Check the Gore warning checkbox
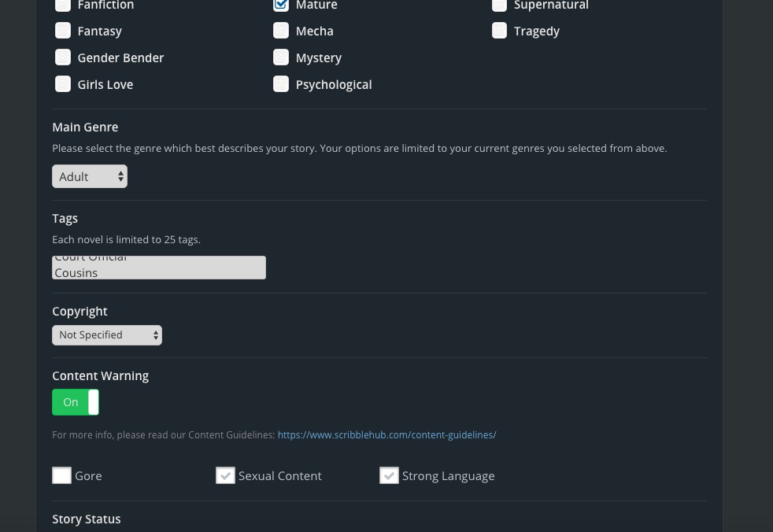773x532 pixels. pos(62,475)
